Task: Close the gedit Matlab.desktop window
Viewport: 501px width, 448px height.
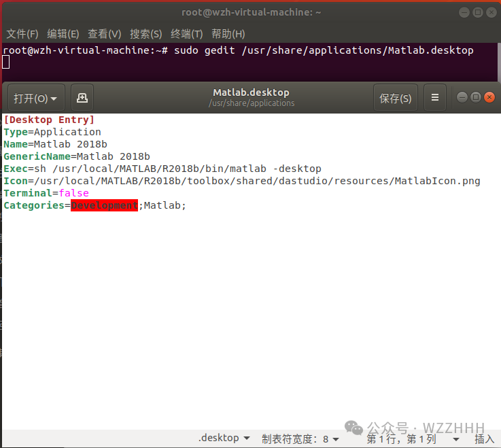Action: 489,97
